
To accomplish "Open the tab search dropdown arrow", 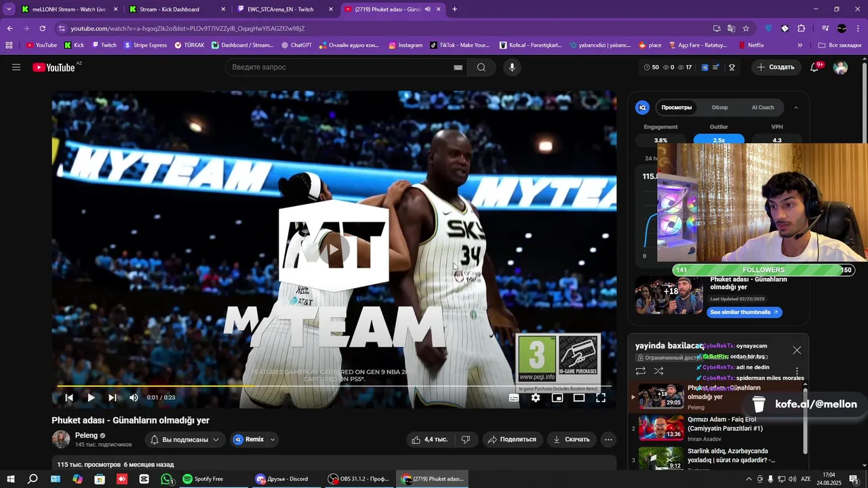I will 9,9.
